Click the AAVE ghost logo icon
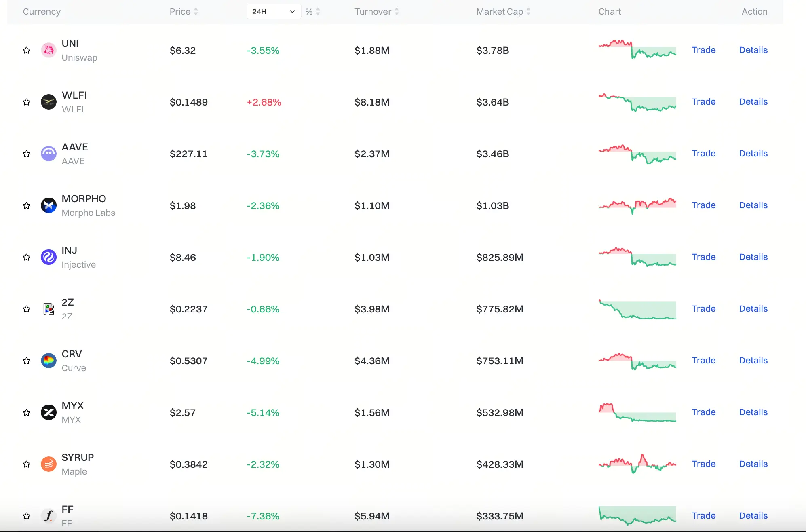This screenshot has width=806, height=532. pos(49,154)
